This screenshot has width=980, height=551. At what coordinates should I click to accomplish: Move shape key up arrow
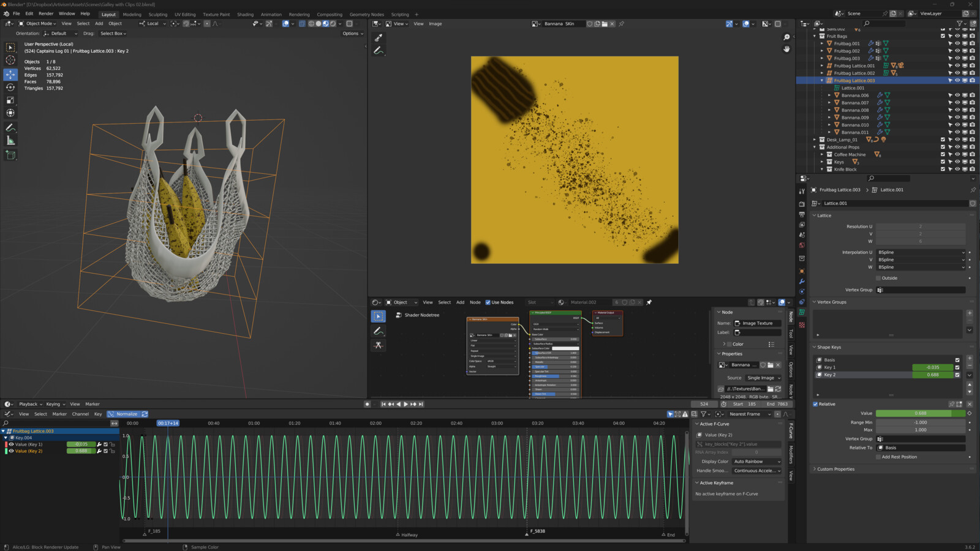point(970,384)
